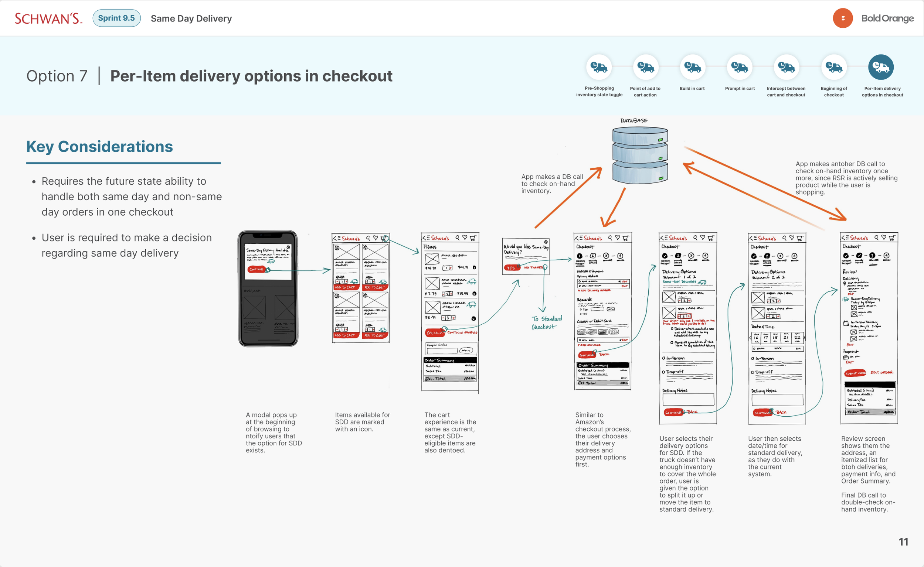Click the caption 'Items available for SDD are marked'

[x=363, y=422]
